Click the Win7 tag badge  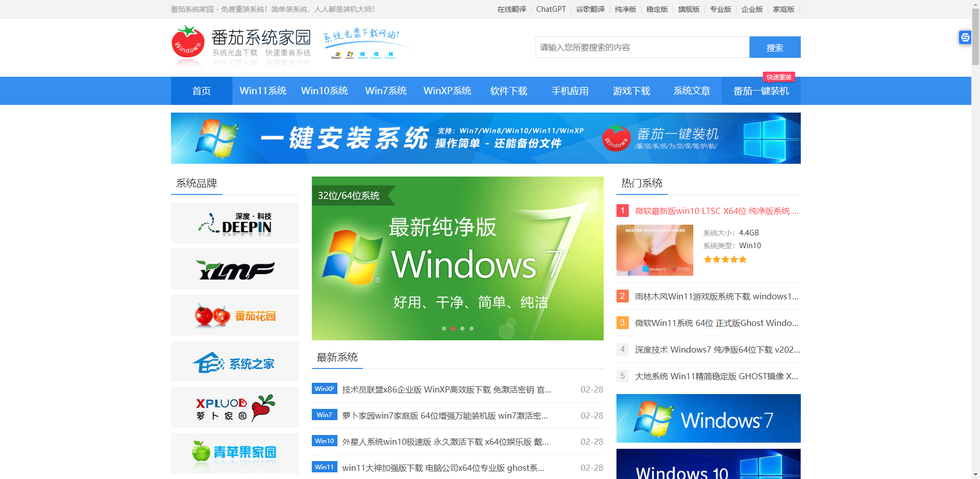click(325, 415)
